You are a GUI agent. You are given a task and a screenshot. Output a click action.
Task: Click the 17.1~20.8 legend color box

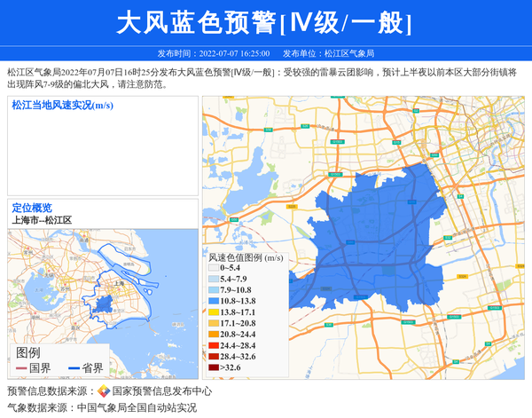click(x=213, y=324)
